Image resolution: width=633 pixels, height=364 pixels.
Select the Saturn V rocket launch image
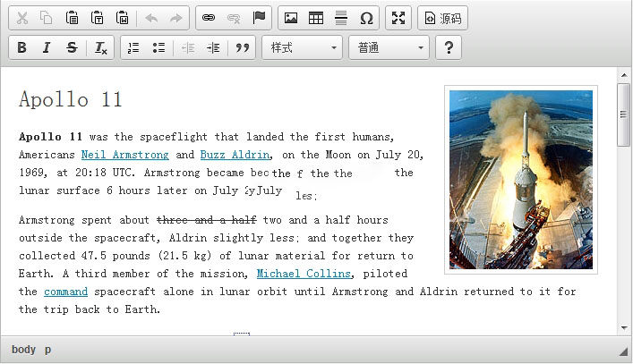click(521, 180)
